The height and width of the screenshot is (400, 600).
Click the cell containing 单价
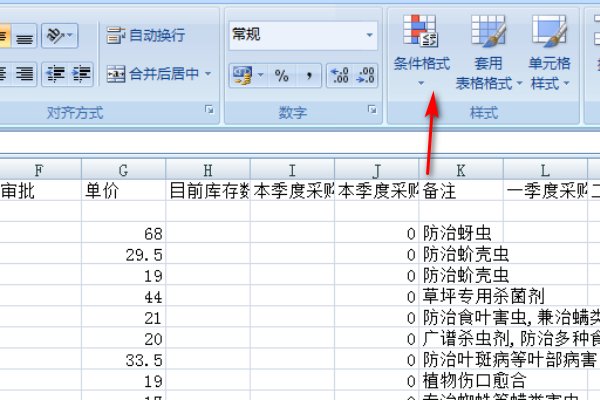(124, 190)
